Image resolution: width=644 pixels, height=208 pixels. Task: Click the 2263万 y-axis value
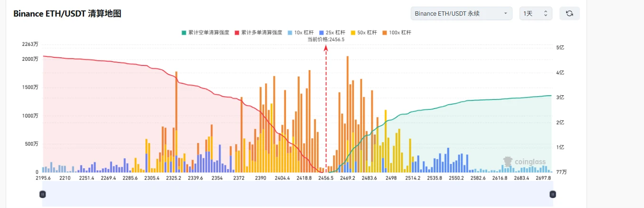tap(30, 45)
